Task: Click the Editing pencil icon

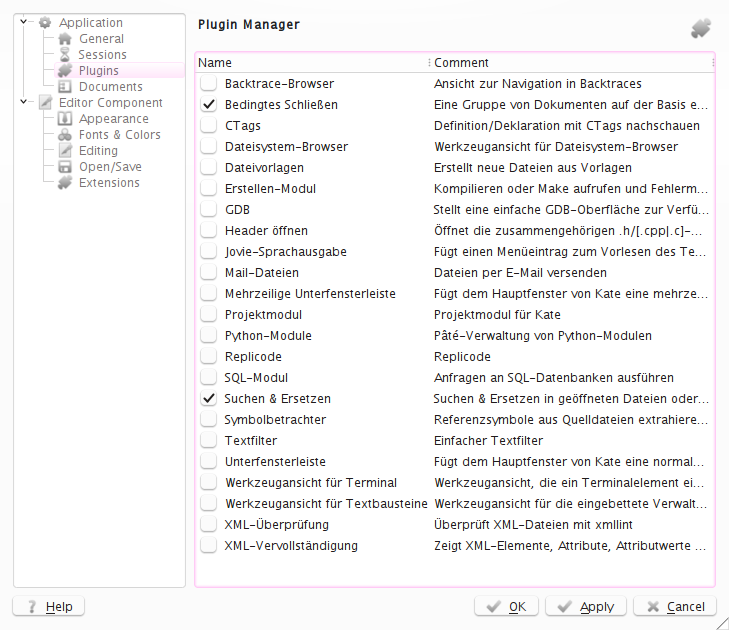Action: (x=65, y=151)
